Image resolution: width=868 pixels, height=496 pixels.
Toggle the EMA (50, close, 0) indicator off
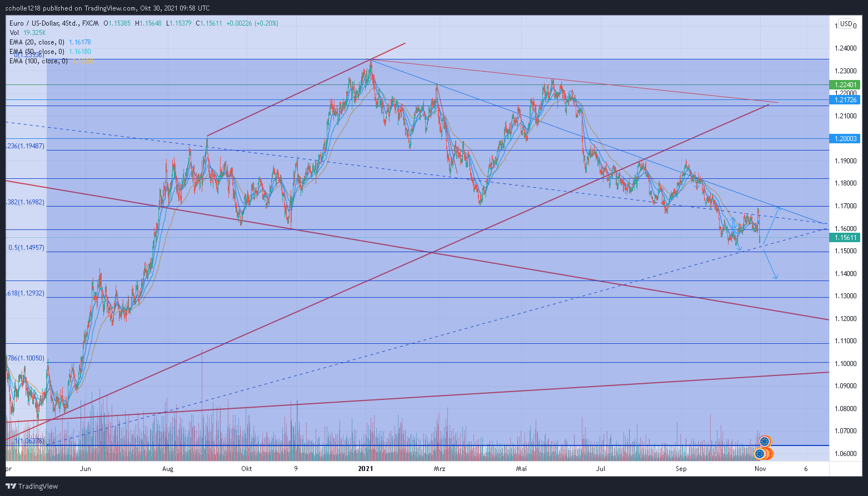click(x=36, y=51)
